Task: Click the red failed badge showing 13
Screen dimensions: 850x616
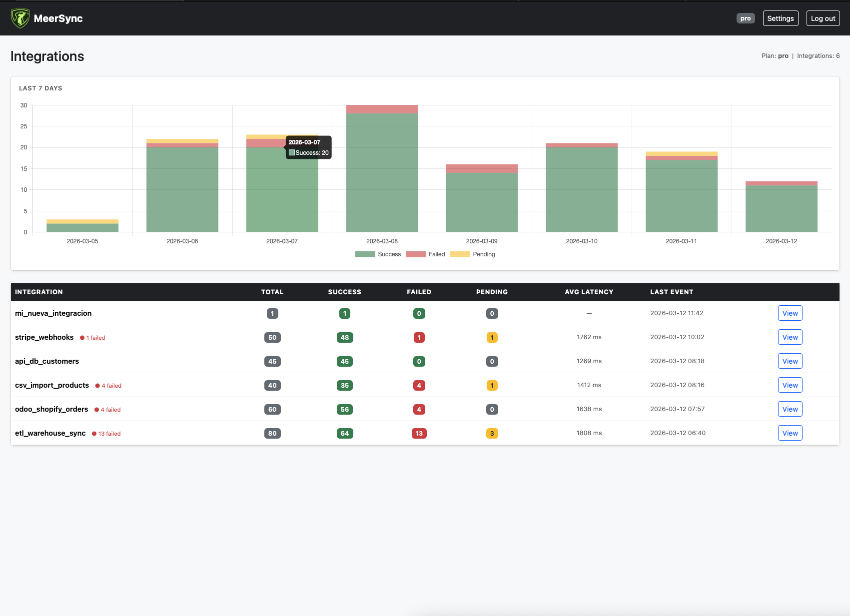Action: (x=419, y=433)
